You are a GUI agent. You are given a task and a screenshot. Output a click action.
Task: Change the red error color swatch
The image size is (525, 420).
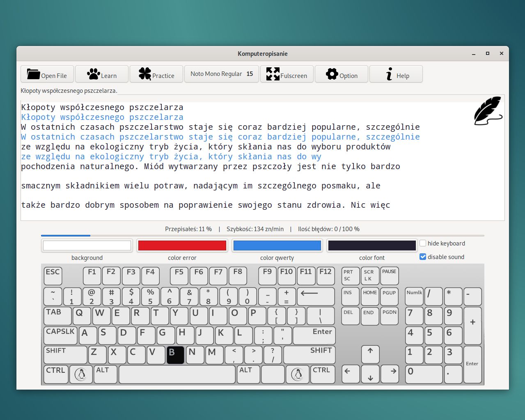click(x=182, y=246)
